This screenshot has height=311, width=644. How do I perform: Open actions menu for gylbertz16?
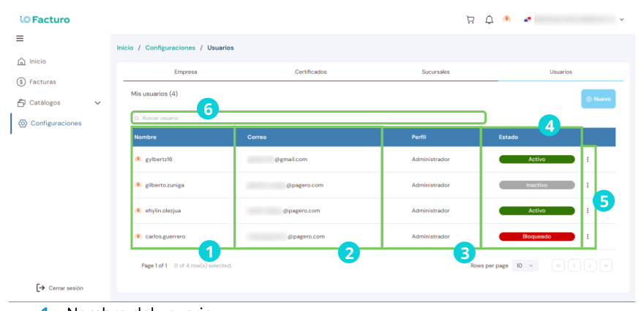pos(588,160)
